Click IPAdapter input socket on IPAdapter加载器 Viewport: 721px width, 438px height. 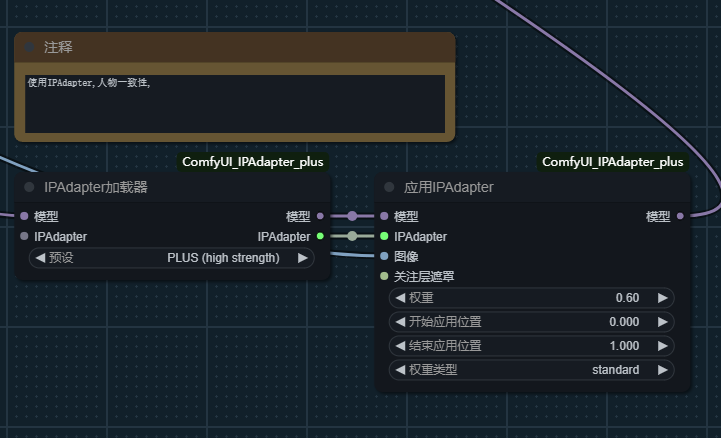pos(24,236)
